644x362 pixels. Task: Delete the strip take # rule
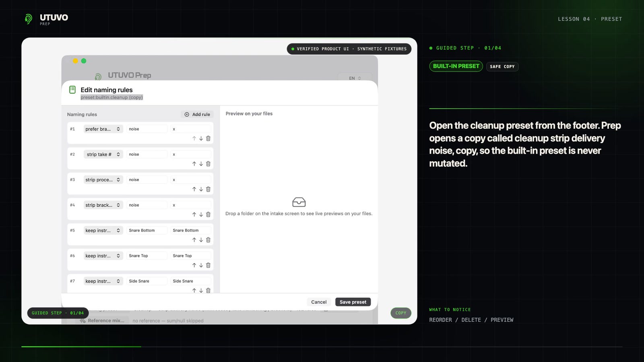(208, 164)
